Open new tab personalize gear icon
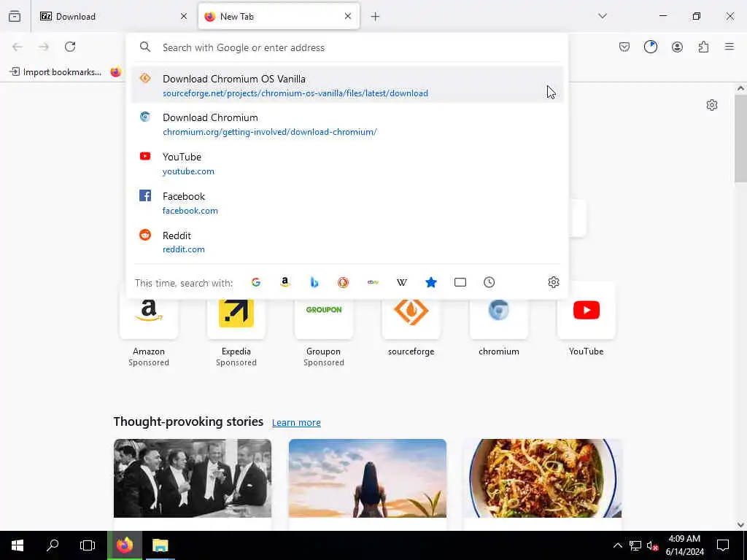Image resolution: width=747 pixels, height=560 pixels. point(712,105)
